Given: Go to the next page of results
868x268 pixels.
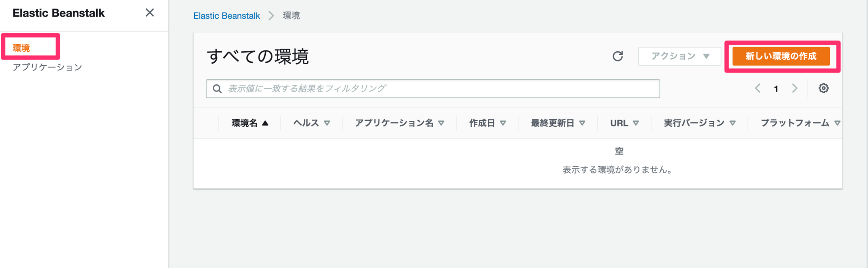Looking at the screenshot, I should click(x=795, y=88).
